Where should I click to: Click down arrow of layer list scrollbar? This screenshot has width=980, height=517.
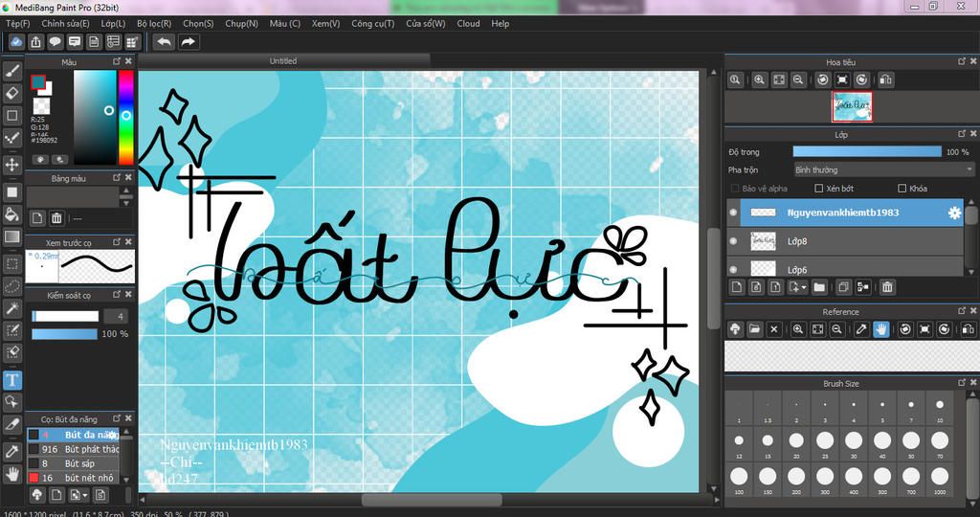coord(970,271)
